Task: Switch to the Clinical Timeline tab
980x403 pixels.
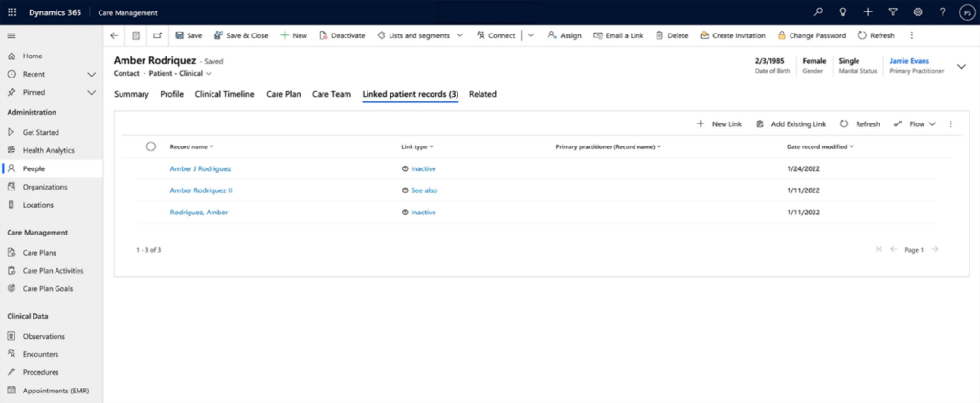Action: pos(224,94)
